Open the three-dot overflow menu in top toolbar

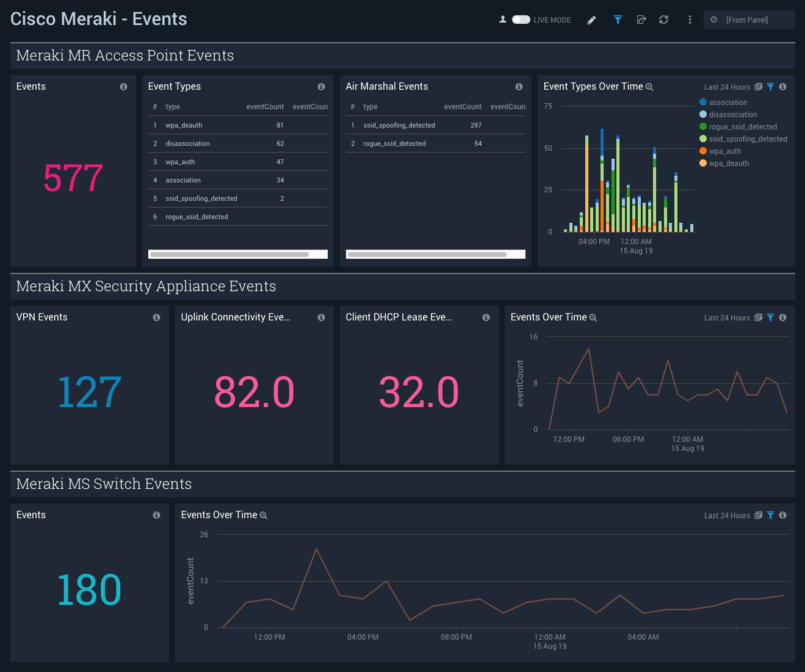[x=690, y=20]
